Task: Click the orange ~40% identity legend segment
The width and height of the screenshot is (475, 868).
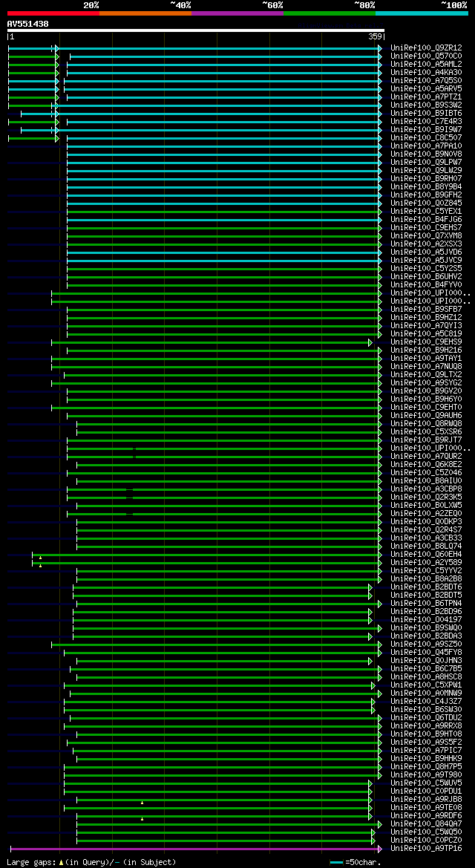Action: coord(145,13)
